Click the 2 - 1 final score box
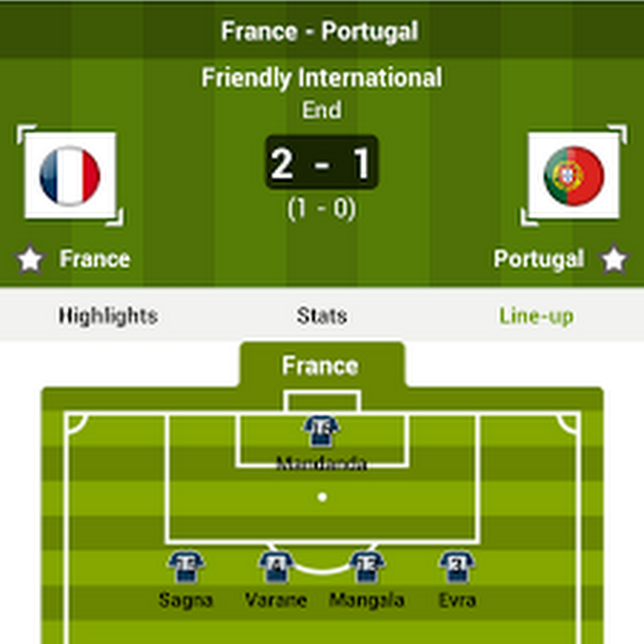This screenshot has width=644, height=644. tap(322, 163)
